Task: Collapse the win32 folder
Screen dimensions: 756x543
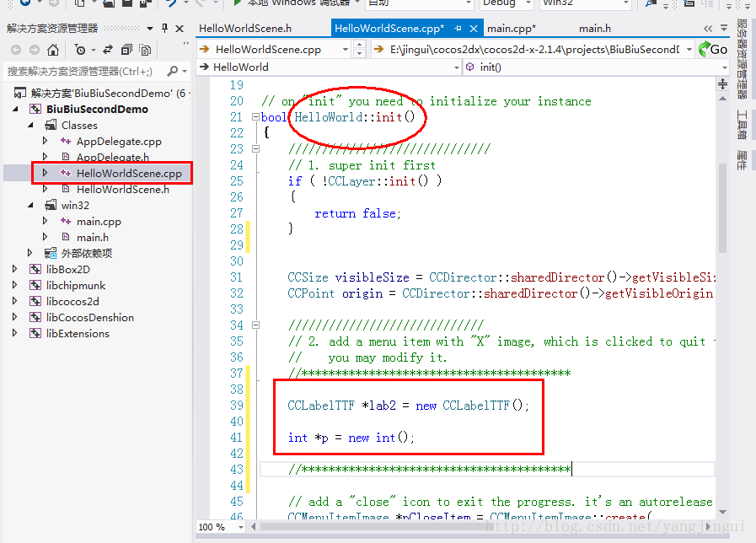Action: 31,205
